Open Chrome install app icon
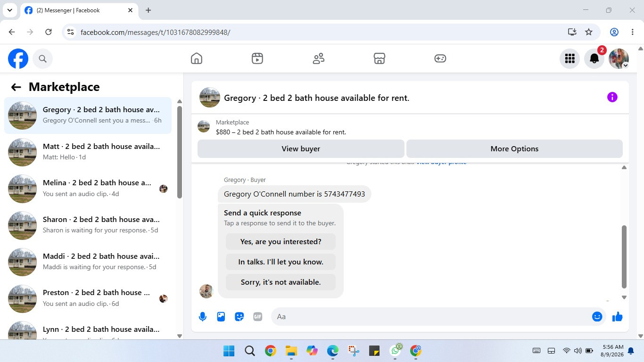The width and height of the screenshot is (644, 362). [x=572, y=32]
